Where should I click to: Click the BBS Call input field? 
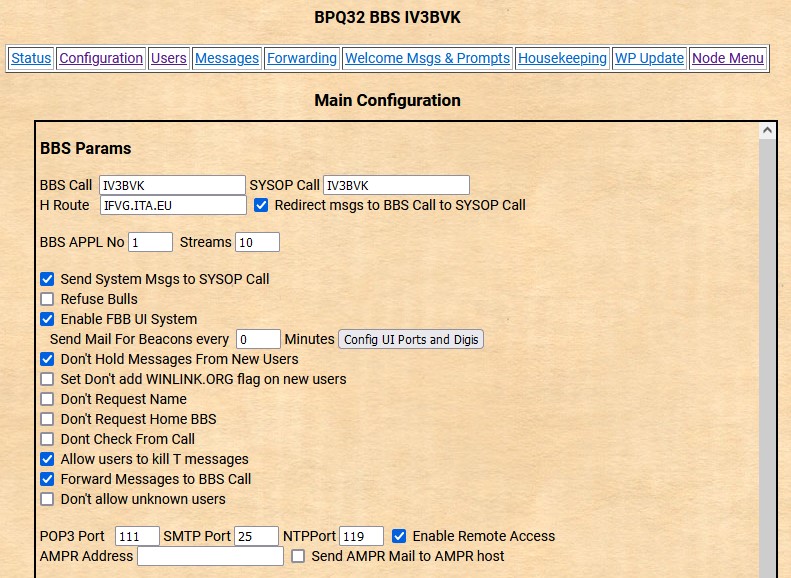(172, 185)
